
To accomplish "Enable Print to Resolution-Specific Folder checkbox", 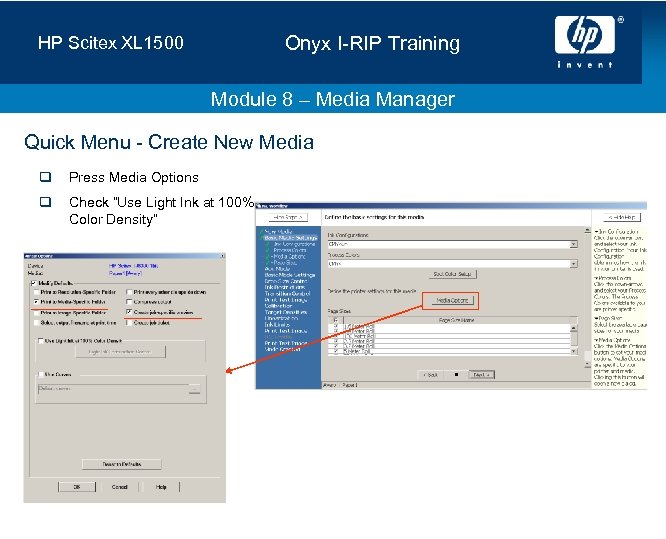I will 37,292.
